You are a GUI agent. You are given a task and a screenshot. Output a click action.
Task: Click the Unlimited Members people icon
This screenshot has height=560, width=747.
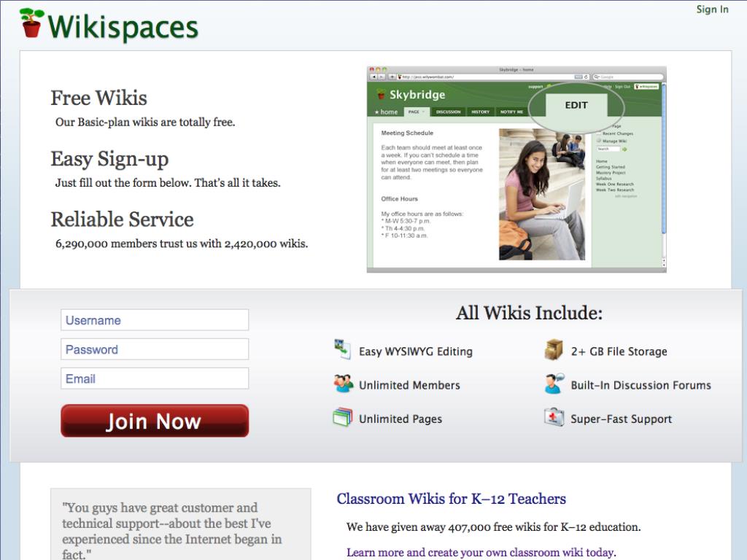(x=343, y=384)
